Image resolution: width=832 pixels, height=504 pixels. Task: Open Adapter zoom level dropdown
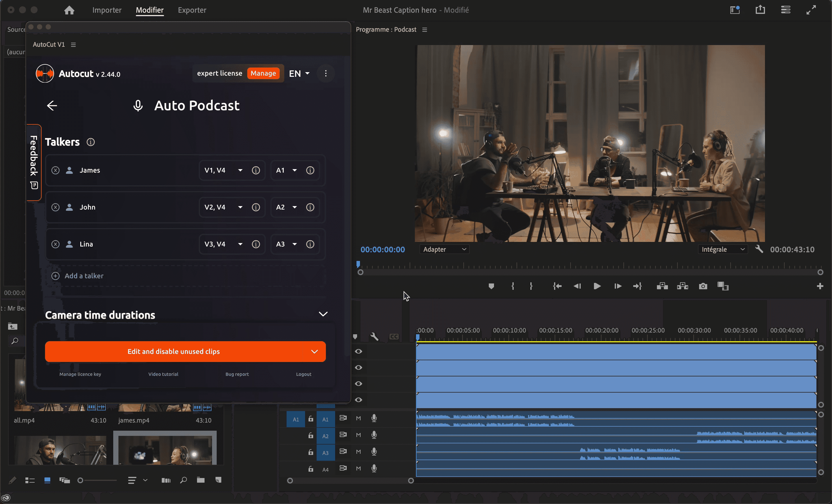click(444, 249)
